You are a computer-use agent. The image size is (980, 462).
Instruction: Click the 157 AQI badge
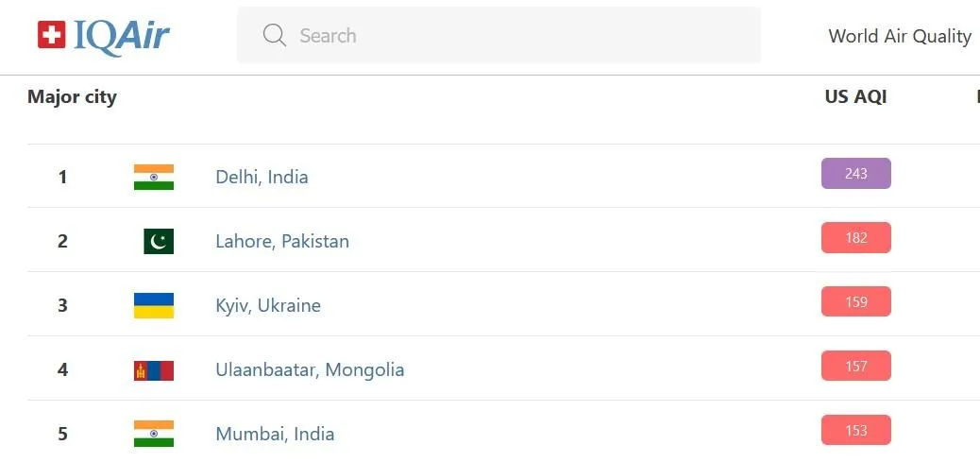[855, 367]
